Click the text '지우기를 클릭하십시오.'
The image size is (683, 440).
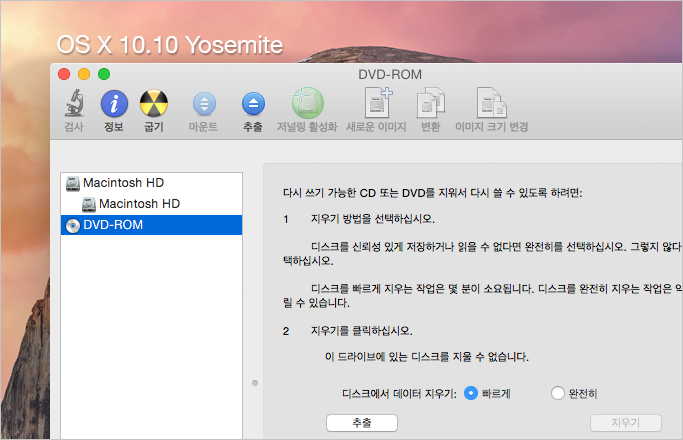[x=362, y=331]
